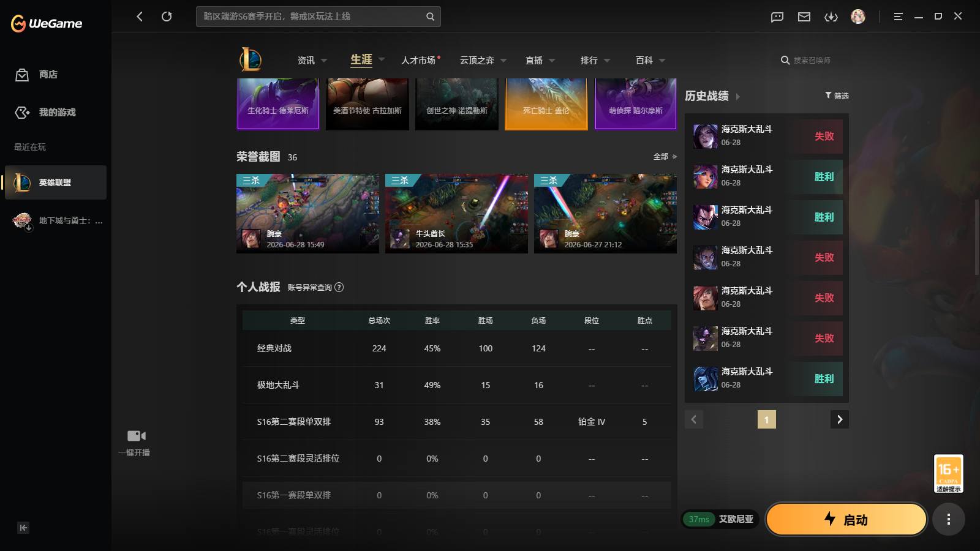Click the user avatar
The height and width of the screenshot is (551, 980).
click(858, 17)
